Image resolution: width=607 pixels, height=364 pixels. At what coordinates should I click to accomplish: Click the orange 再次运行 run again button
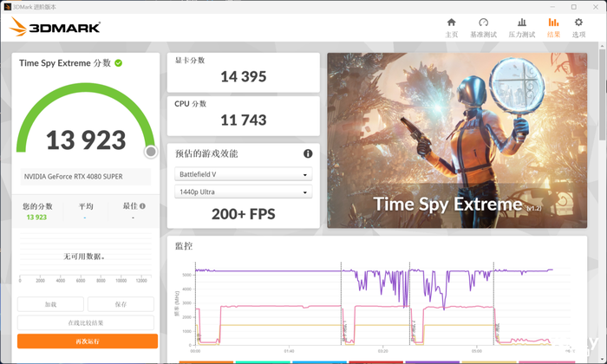88,341
